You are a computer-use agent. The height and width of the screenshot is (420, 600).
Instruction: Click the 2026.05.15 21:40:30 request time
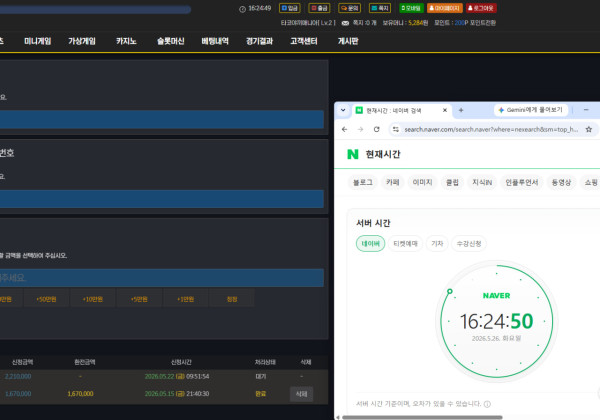[x=177, y=394]
